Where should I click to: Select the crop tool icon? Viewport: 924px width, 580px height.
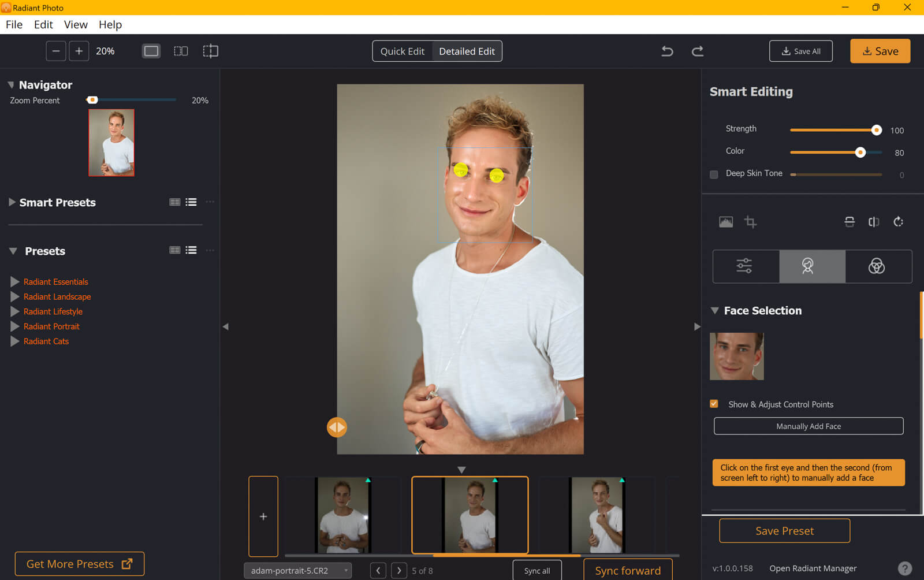point(750,222)
